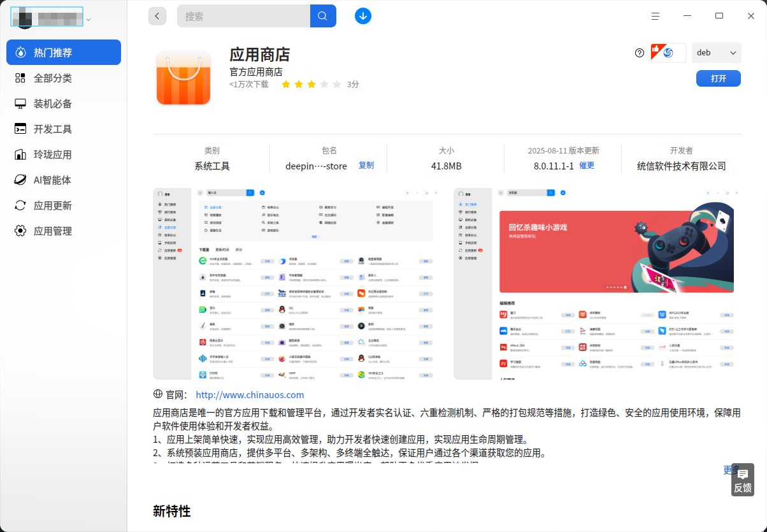Click the category value 系统工具
The width and height of the screenshot is (767, 532).
click(212, 166)
